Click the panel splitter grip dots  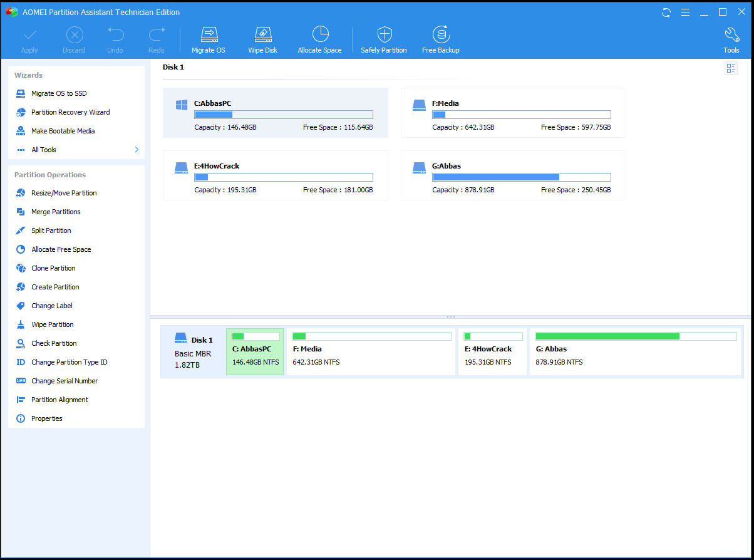pos(451,317)
